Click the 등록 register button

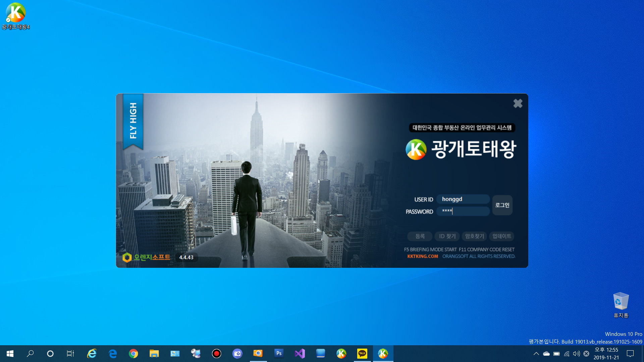pyautogui.click(x=420, y=236)
